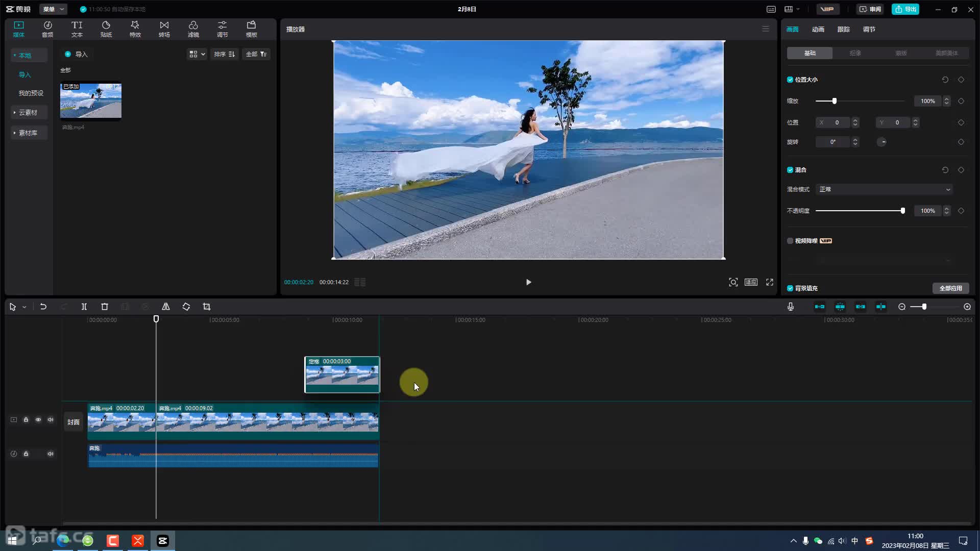Open the 文本 (text) panel
The image size is (980, 551).
[77, 29]
